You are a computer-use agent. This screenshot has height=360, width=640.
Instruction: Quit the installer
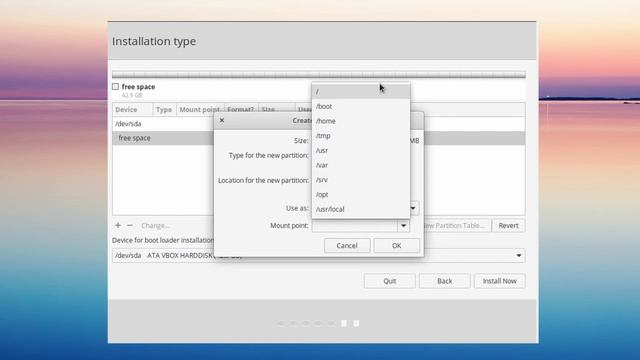click(389, 281)
